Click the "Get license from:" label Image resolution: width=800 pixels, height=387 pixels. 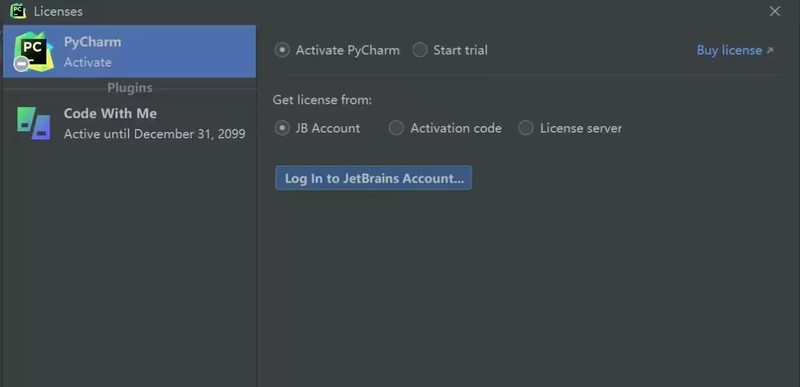click(322, 100)
